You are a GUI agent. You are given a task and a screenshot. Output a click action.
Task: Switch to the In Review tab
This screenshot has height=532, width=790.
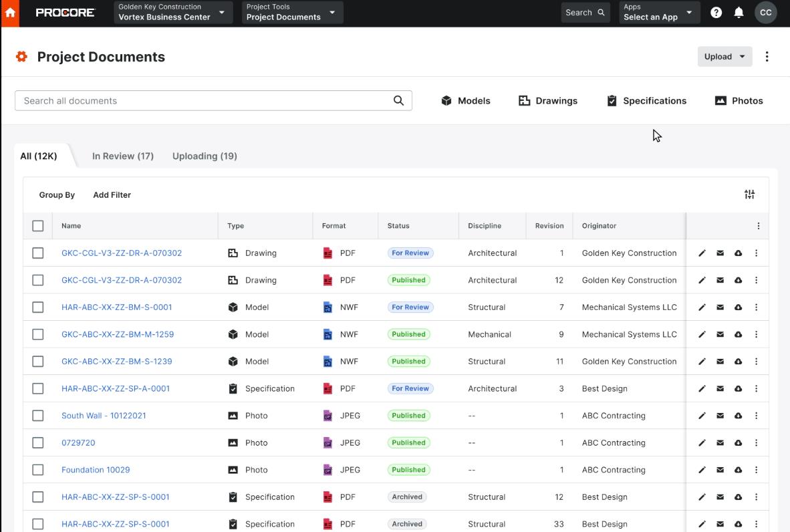pos(123,155)
